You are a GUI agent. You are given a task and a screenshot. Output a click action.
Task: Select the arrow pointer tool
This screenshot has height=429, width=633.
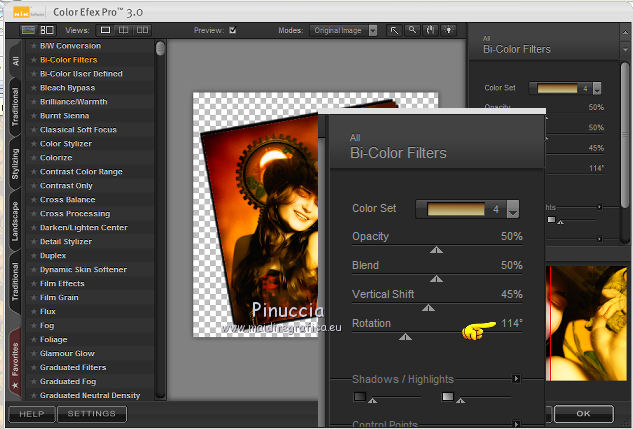pos(397,30)
